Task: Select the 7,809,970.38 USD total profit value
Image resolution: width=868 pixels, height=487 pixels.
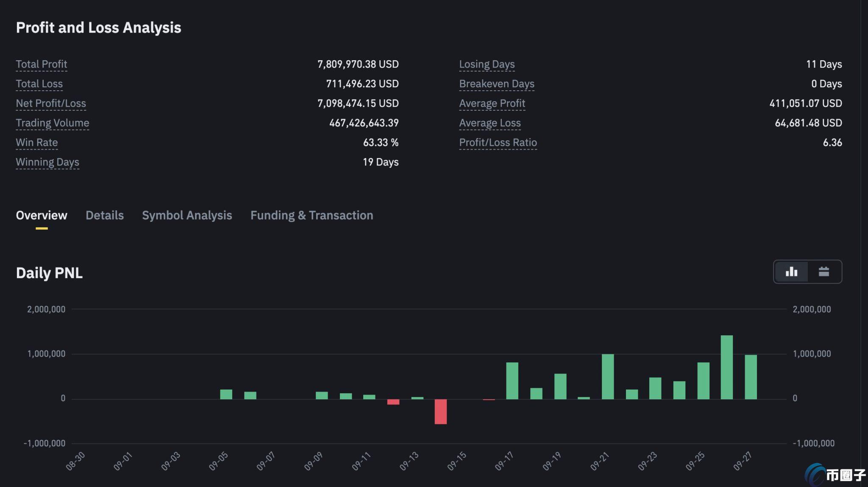Action: pyautogui.click(x=358, y=64)
